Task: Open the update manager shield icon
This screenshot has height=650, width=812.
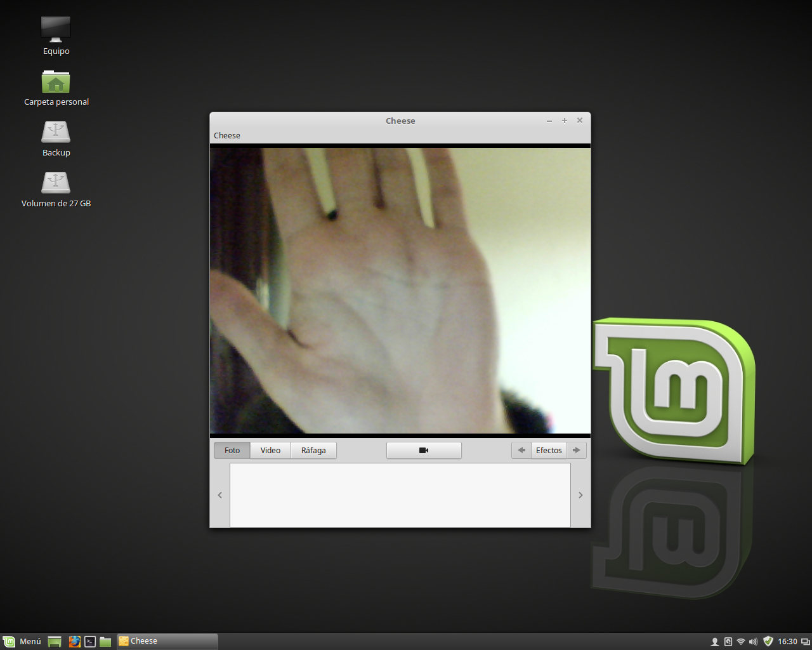Action: tap(768, 642)
